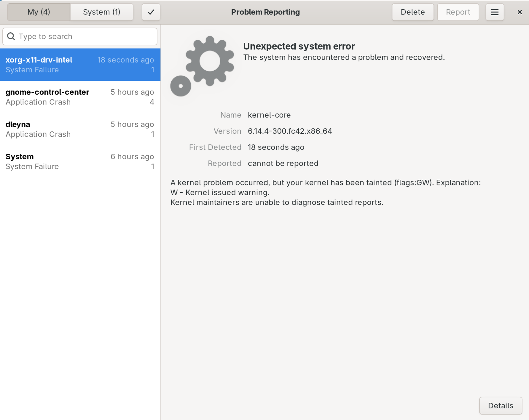Click the version 6.14.4-300.fc42.x86_64 text
The image size is (529, 420).
pyautogui.click(x=290, y=131)
